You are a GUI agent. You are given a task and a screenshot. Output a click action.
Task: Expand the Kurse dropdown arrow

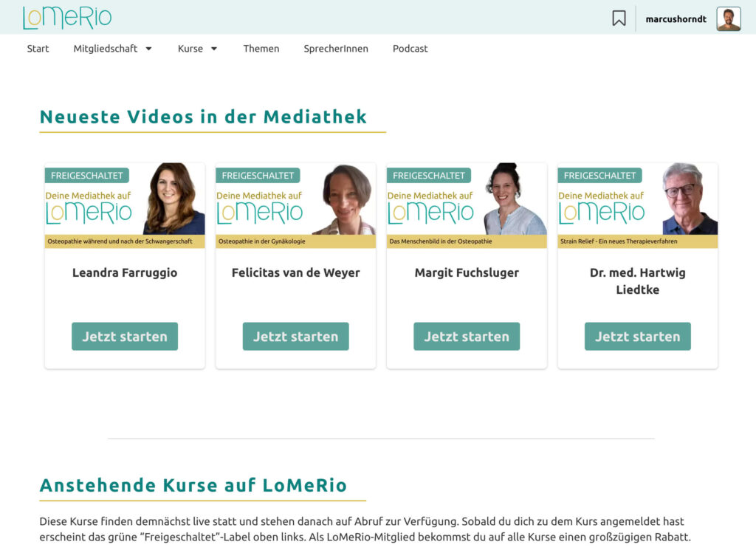click(x=214, y=49)
